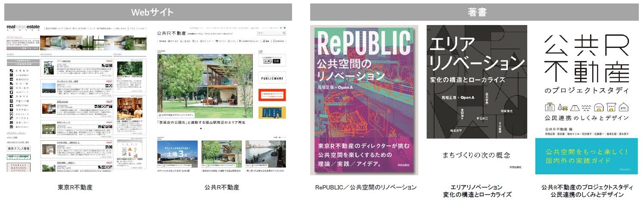Click the RePUBLIC book cover
This screenshot has width=644, height=205.
(364, 100)
